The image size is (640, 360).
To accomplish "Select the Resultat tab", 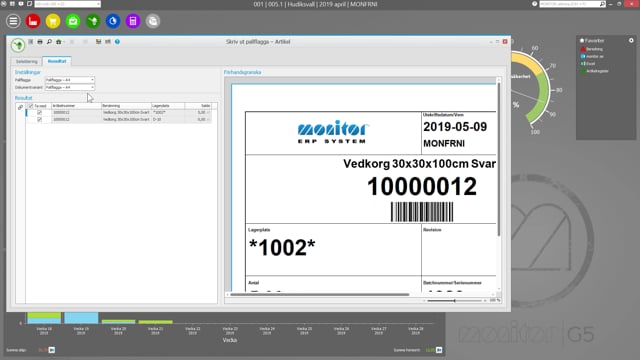I will point(57,61).
